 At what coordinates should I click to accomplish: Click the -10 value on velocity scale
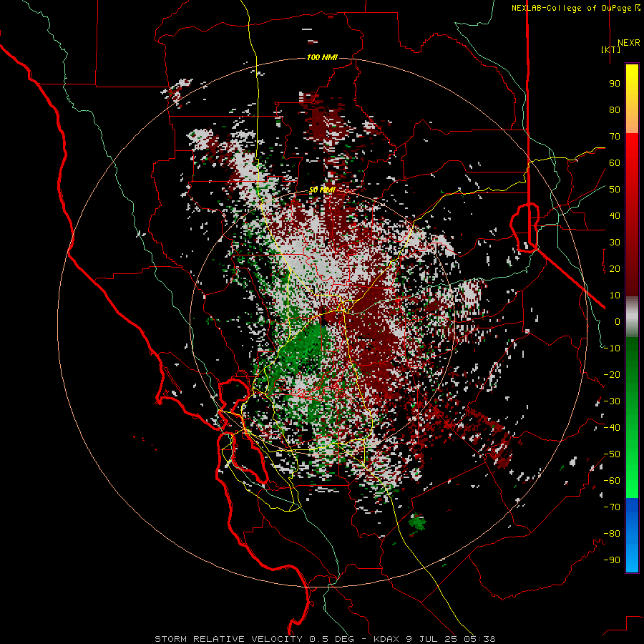click(612, 348)
